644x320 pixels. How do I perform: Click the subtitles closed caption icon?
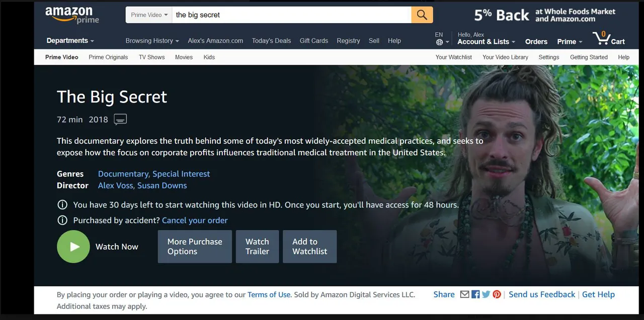coord(120,120)
